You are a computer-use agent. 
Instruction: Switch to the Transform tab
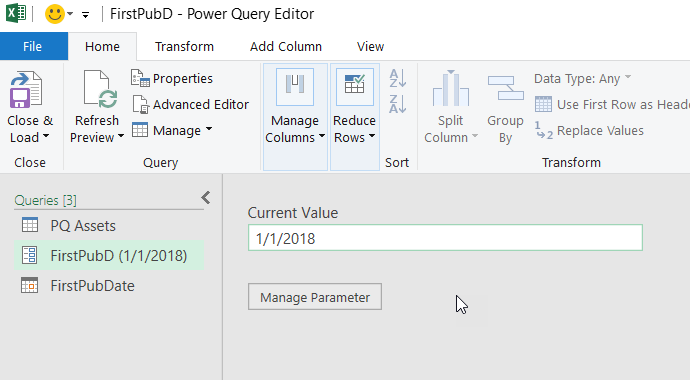(184, 46)
